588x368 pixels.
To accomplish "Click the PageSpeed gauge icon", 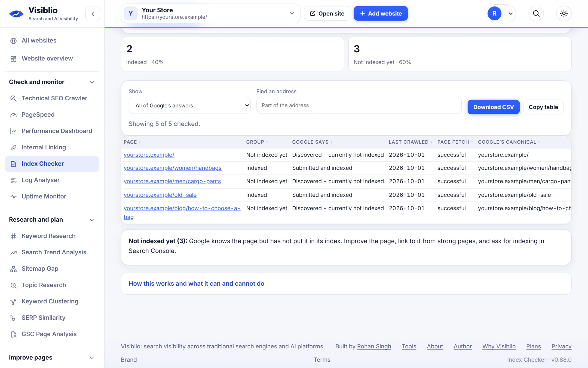I will point(13,115).
